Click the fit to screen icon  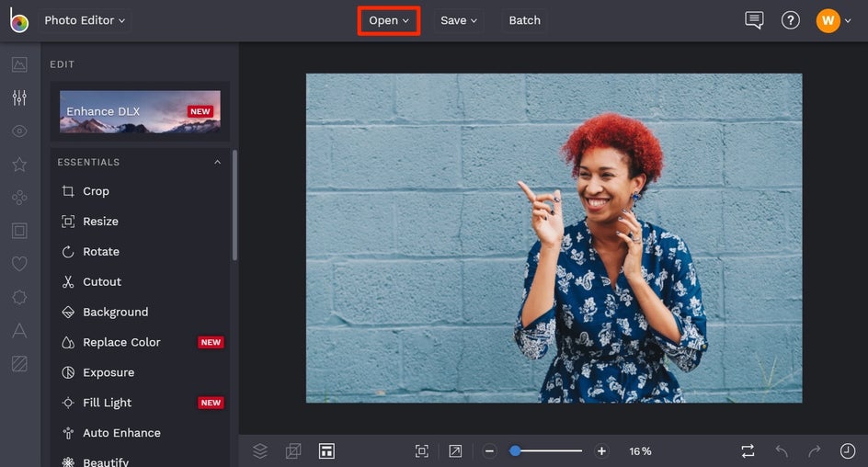click(422, 450)
